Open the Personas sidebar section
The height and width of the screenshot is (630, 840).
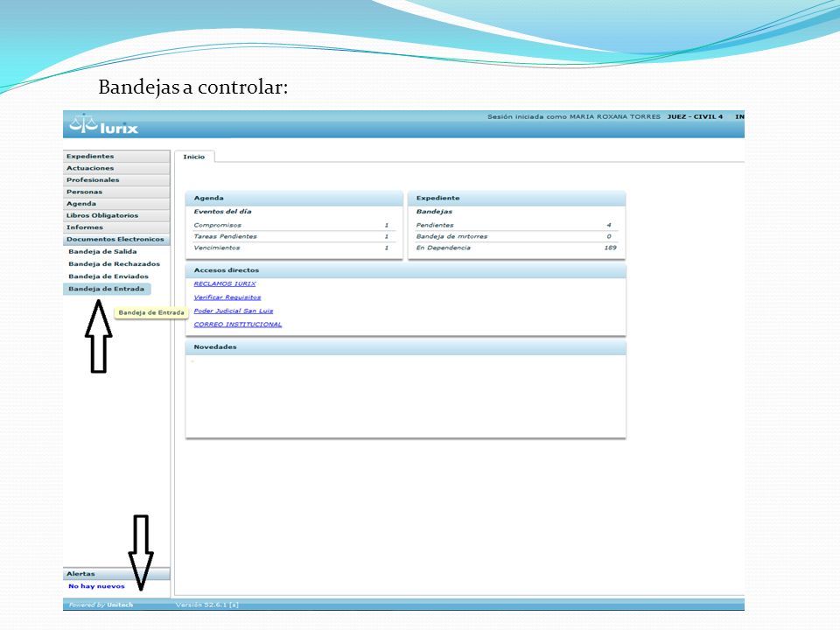pos(116,192)
